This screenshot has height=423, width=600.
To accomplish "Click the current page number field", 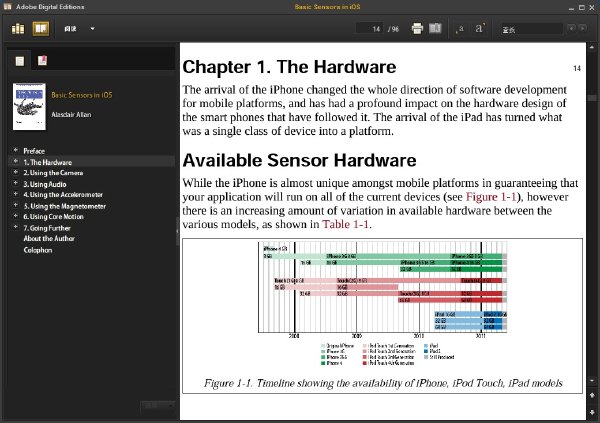I will pos(370,29).
